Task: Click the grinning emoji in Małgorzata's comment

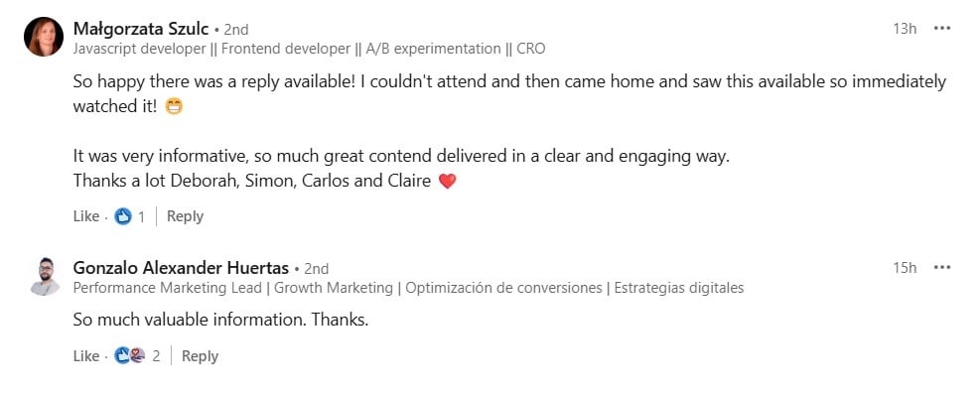Action: point(174,107)
